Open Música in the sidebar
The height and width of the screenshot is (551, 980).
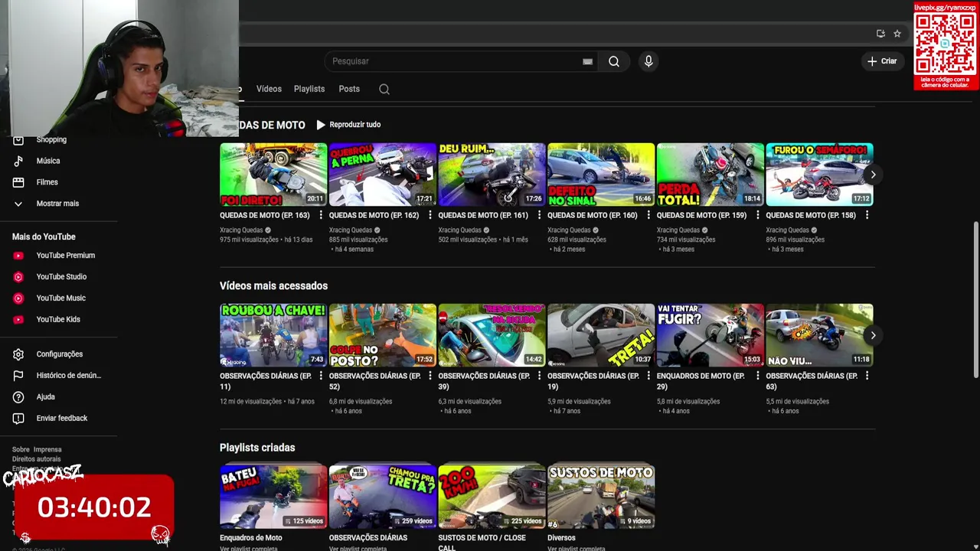tap(47, 161)
